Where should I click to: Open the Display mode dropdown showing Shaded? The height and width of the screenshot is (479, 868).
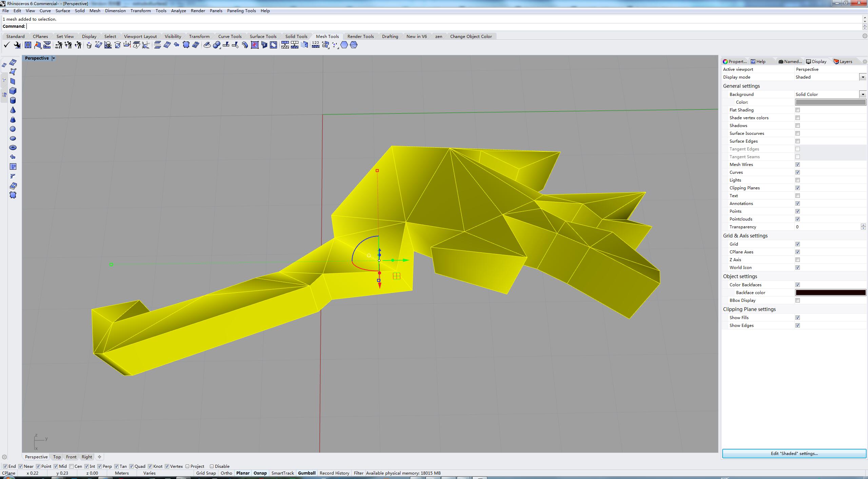coord(862,77)
